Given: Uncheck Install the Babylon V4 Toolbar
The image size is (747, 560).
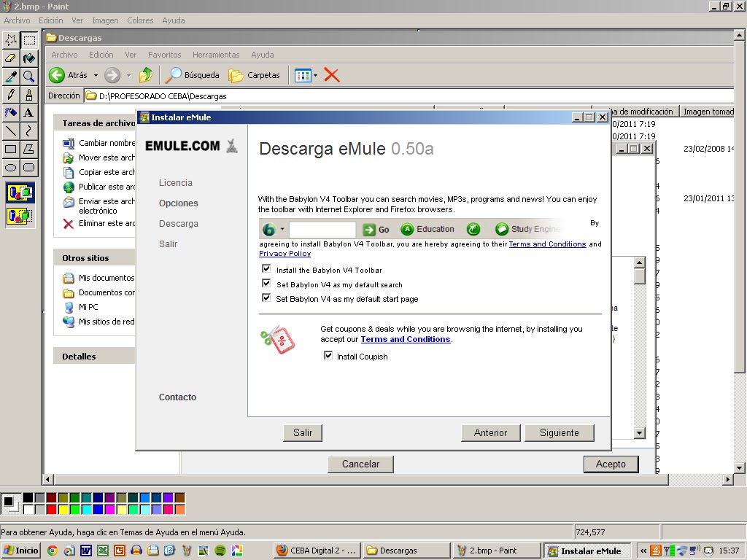Looking at the screenshot, I should point(266,269).
